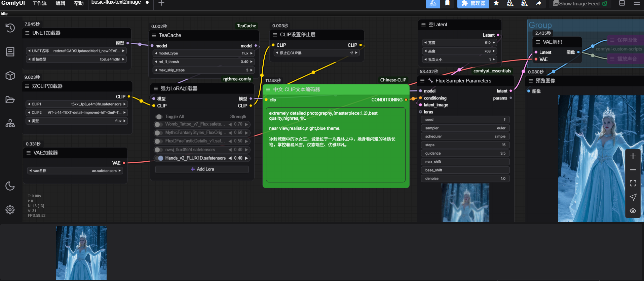Open the queue history sidebar icon

(10, 28)
